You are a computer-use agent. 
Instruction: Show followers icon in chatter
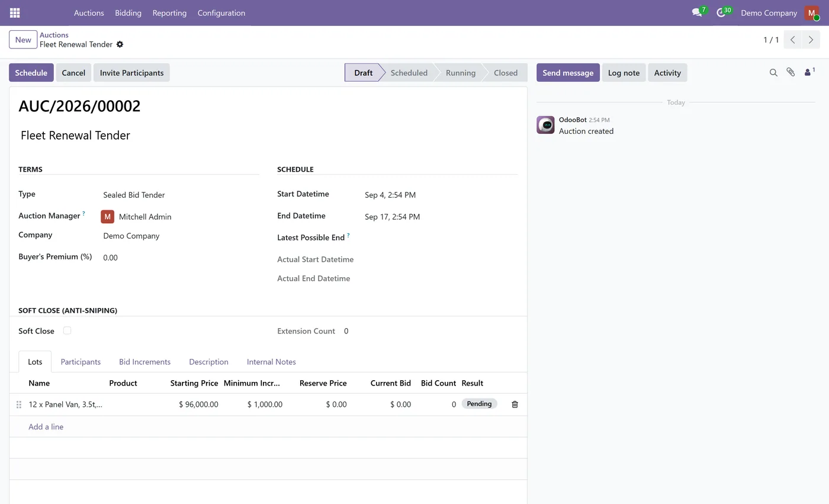click(x=809, y=72)
